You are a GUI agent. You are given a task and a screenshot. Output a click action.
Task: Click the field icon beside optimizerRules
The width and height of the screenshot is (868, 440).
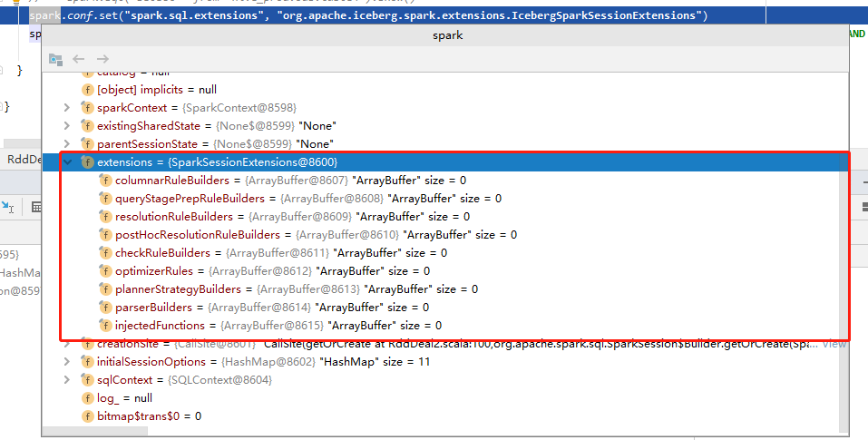(x=105, y=271)
